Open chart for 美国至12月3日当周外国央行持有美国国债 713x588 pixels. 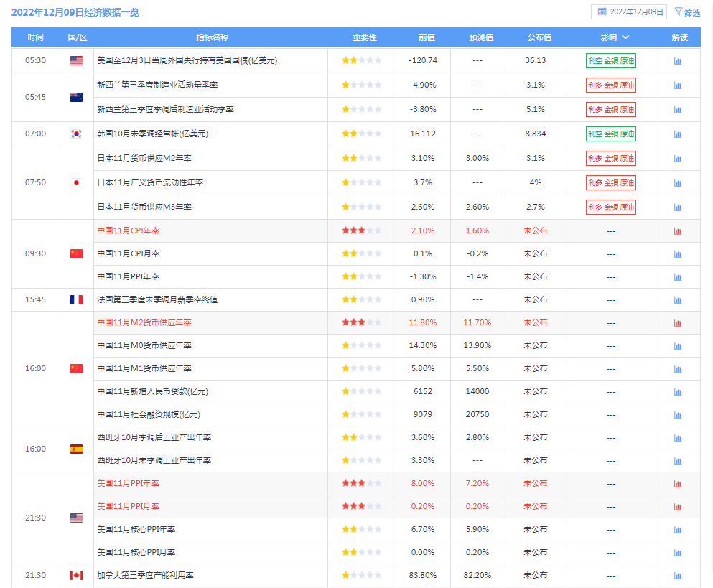coord(678,61)
